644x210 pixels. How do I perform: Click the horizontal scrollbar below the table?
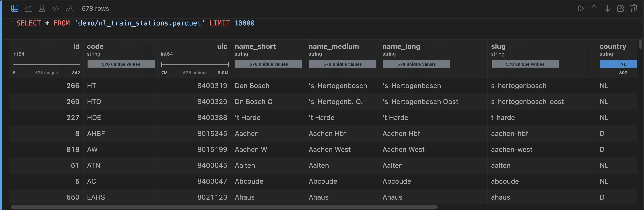pos(224,207)
